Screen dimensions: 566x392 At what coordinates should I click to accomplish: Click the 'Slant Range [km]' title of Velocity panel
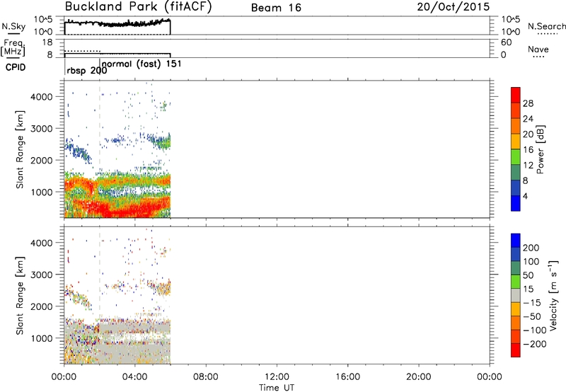[x=20, y=295]
